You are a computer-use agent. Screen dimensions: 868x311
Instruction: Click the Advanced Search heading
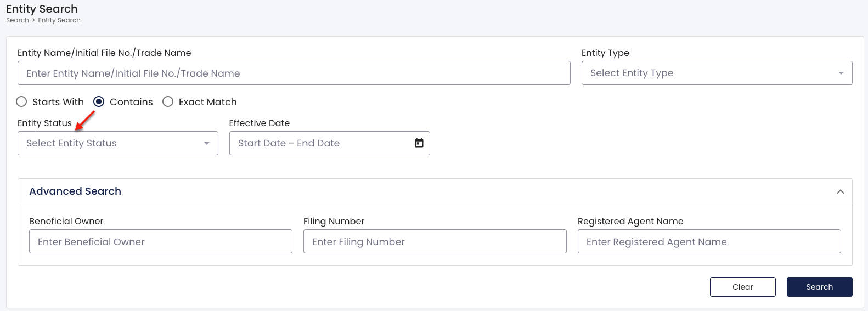(75, 191)
